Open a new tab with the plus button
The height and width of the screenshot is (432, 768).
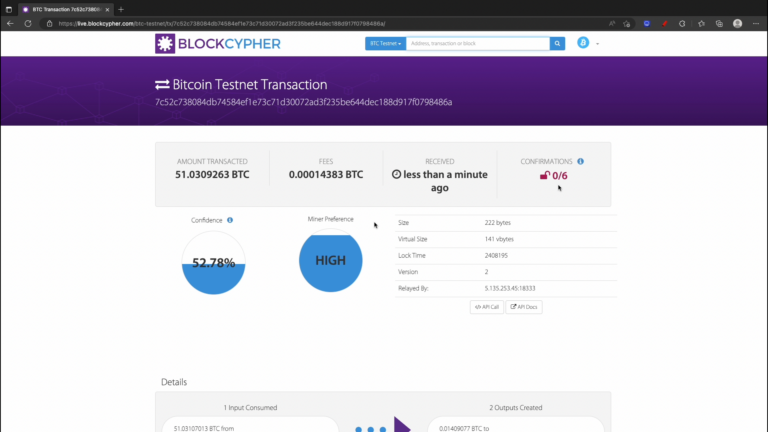point(121,9)
